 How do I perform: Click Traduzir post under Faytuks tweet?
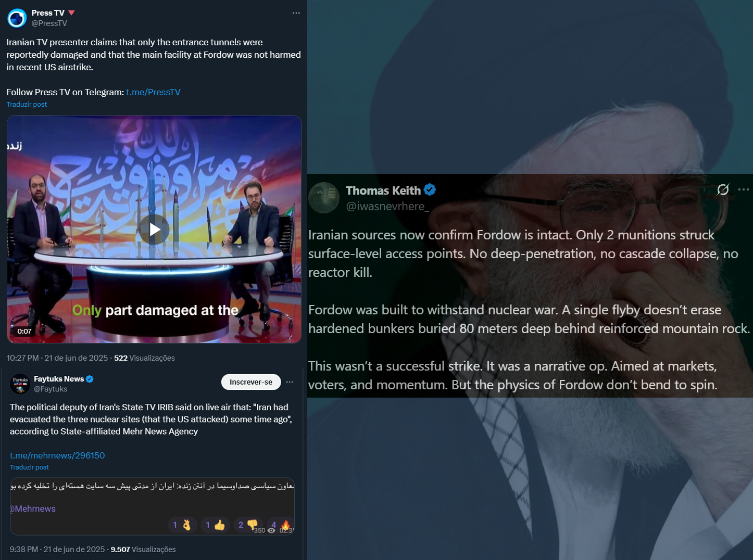click(29, 467)
